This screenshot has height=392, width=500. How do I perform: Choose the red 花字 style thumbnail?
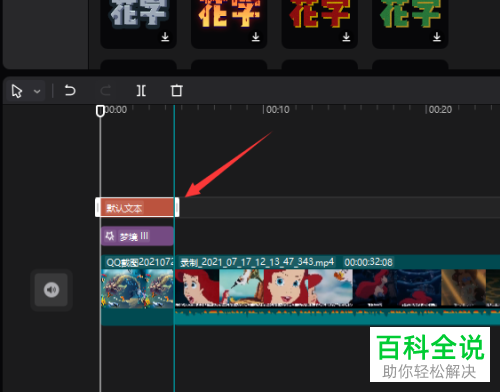click(320, 23)
